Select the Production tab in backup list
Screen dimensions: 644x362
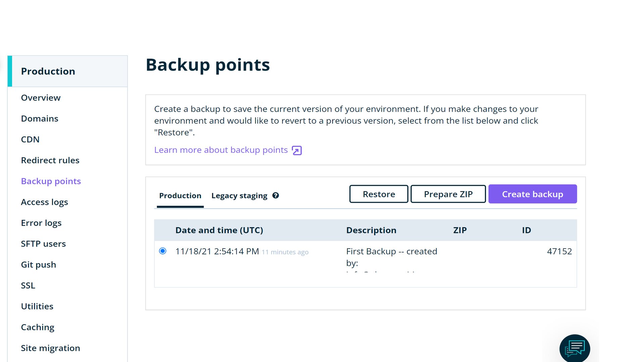(180, 195)
